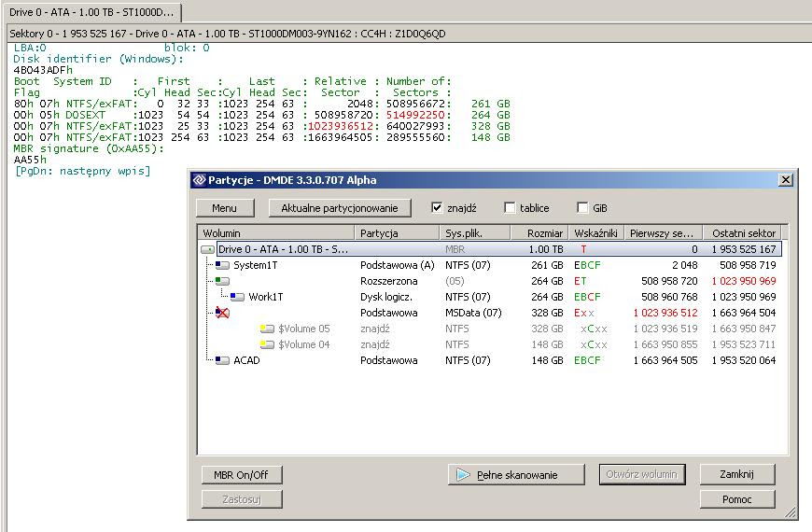Select the Rozszerzona partition row
812x532 pixels.
coord(490,281)
